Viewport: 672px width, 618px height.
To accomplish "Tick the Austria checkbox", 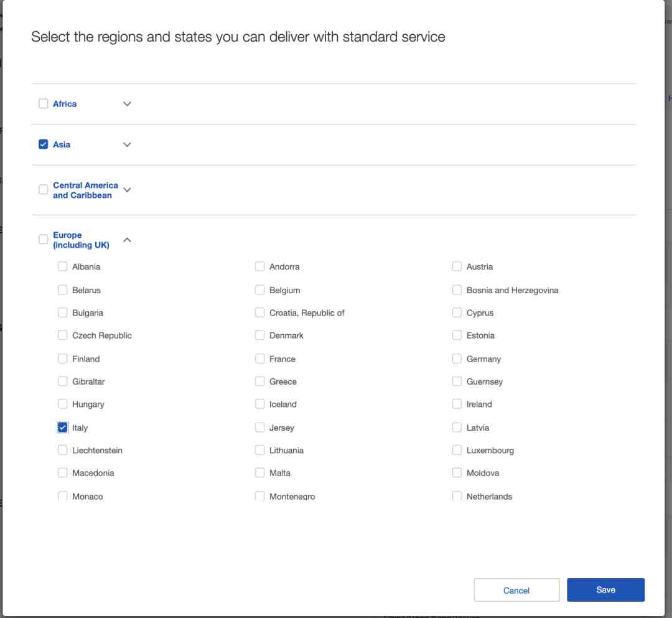I will [457, 266].
